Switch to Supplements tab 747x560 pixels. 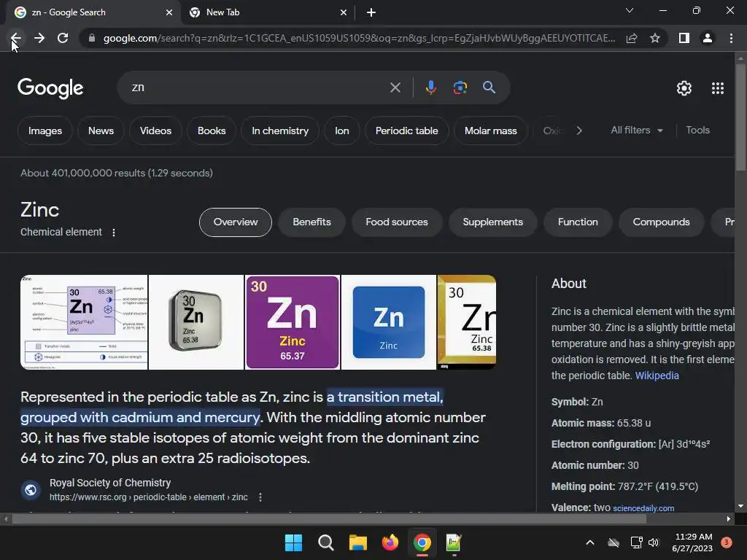click(493, 222)
